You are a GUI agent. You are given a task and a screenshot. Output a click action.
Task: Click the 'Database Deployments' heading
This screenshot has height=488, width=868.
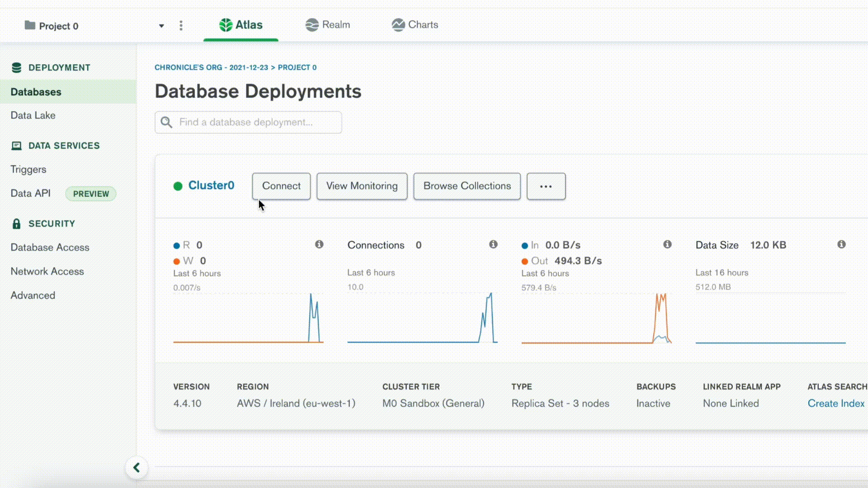258,91
